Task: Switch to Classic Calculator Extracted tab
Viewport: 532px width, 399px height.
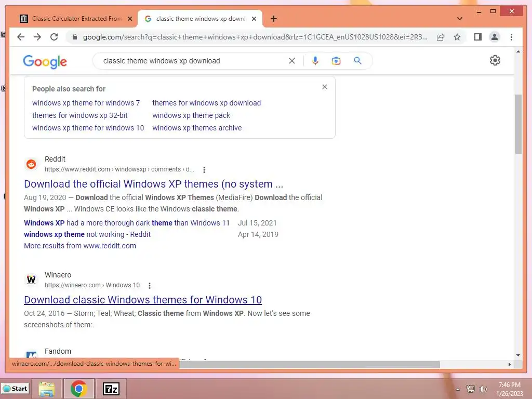Action: click(x=76, y=19)
